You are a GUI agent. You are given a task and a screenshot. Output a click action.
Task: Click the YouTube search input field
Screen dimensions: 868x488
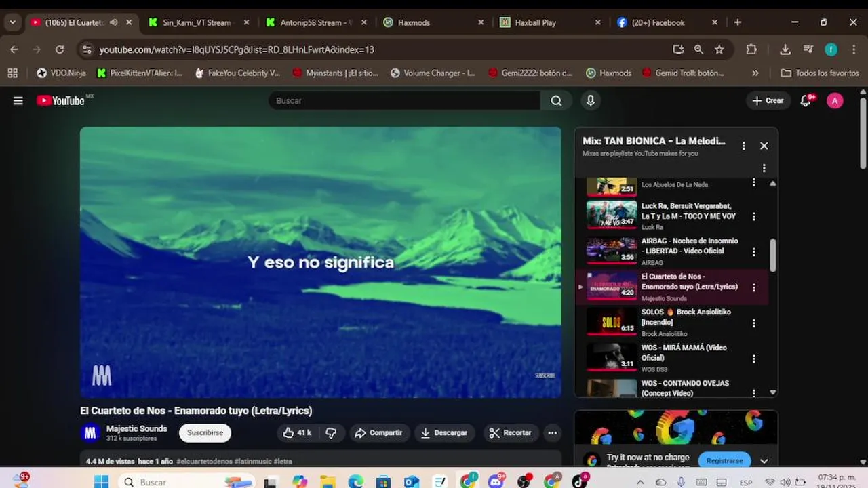click(404, 100)
